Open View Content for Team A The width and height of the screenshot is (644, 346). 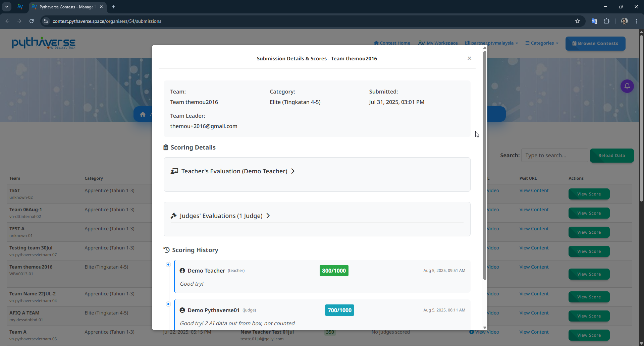pyautogui.click(x=534, y=332)
